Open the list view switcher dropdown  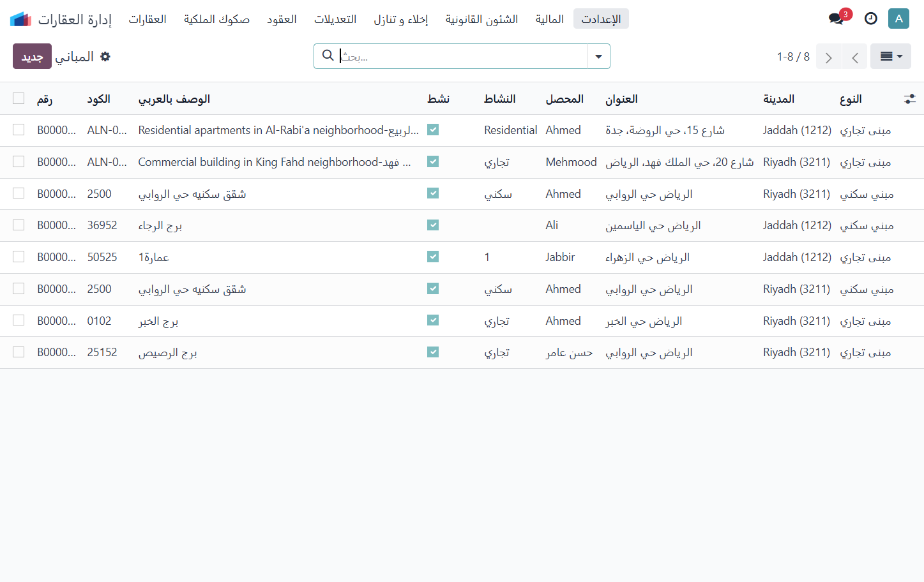click(891, 57)
